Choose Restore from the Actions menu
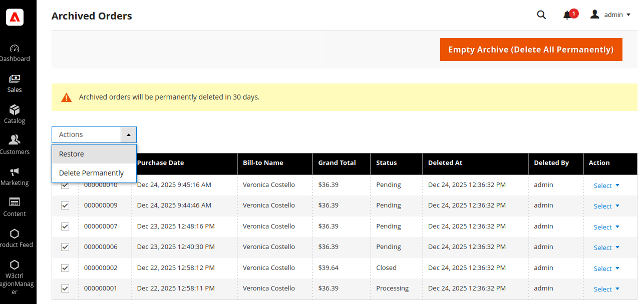This screenshot has width=644, height=304. 72,154
